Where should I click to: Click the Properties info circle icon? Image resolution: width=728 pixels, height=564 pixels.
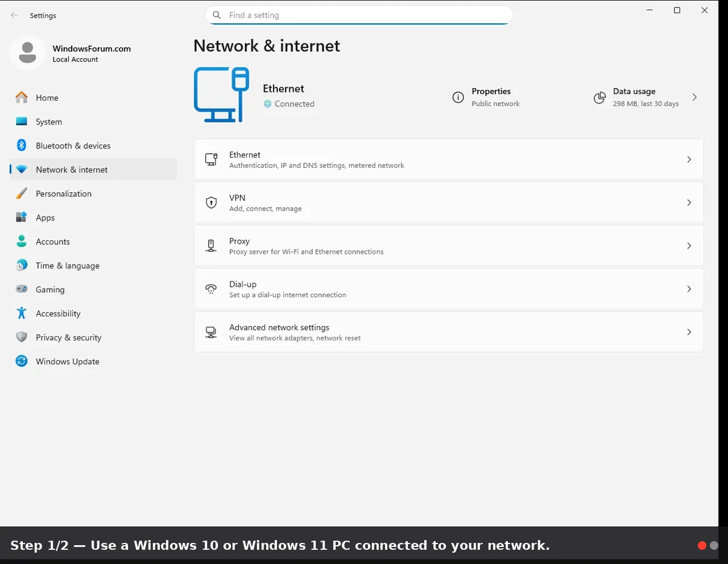pyautogui.click(x=458, y=97)
